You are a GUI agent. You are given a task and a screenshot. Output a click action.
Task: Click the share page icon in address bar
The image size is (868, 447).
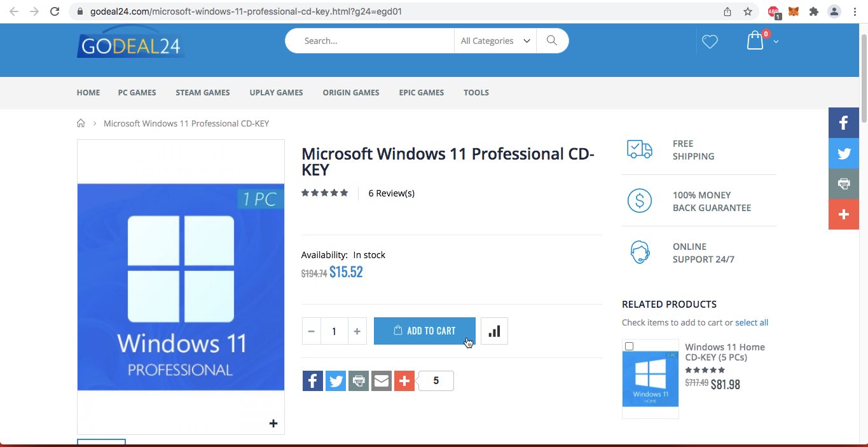[x=727, y=11]
